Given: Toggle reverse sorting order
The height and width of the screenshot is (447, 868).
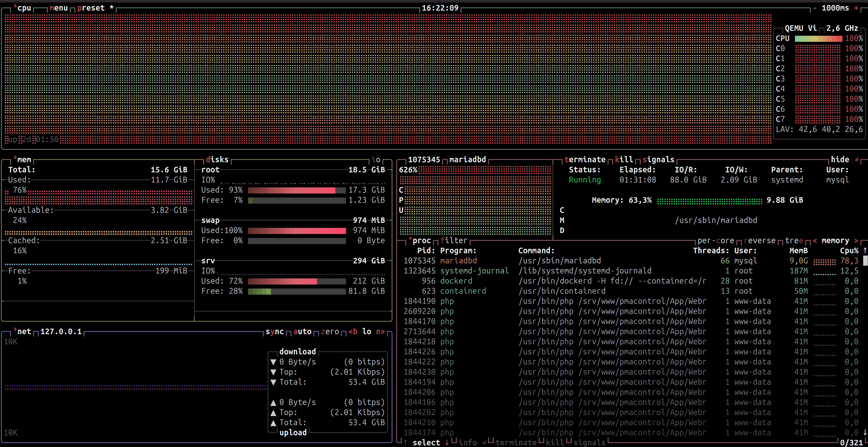Looking at the screenshot, I should tap(760, 241).
